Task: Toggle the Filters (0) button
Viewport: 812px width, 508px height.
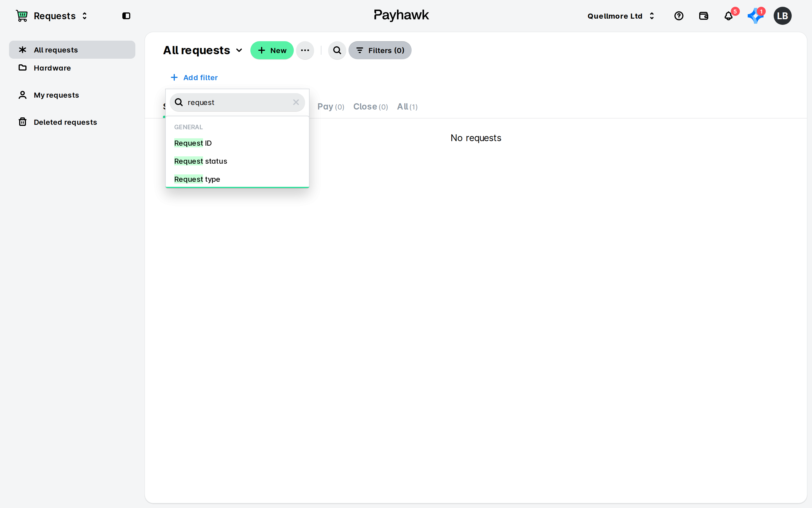Action: point(380,51)
